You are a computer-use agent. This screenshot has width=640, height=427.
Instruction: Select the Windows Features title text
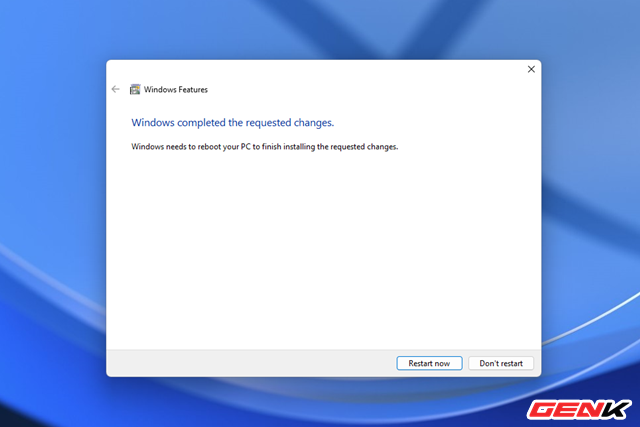pos(176,90)
